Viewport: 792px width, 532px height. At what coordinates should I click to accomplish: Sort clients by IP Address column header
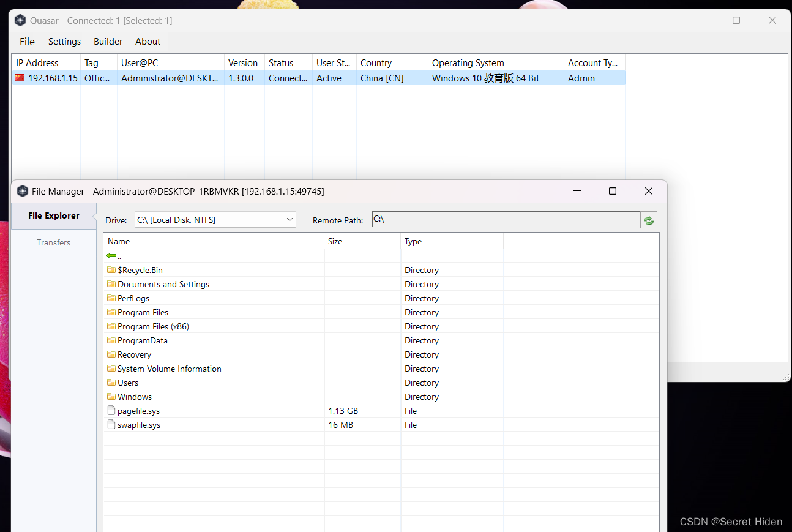click(46, 62)
